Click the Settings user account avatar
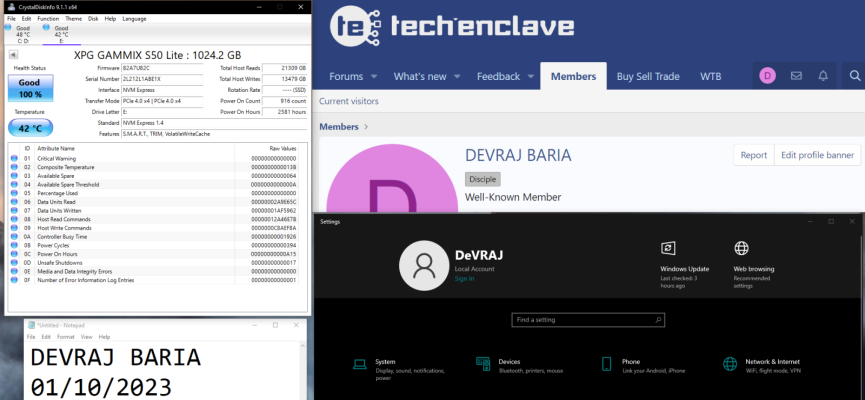Viewport: 865px width, 400px height. [424, 265]
